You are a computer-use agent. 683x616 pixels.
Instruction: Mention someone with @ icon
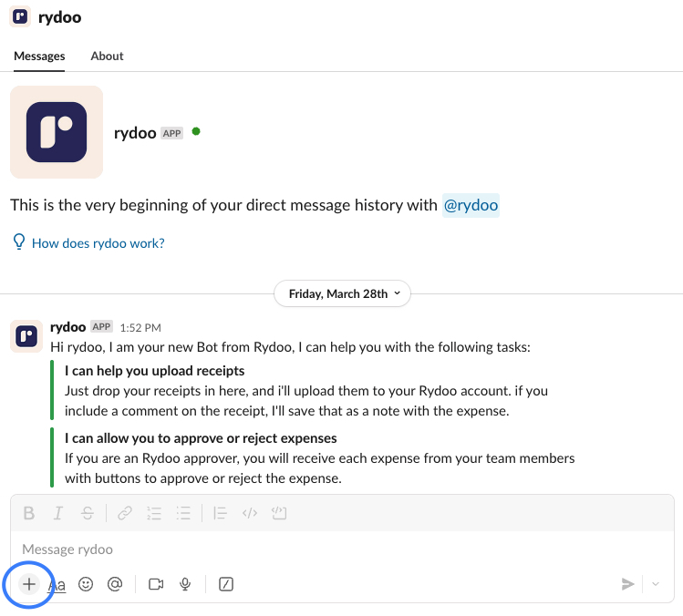click(115, 584)
